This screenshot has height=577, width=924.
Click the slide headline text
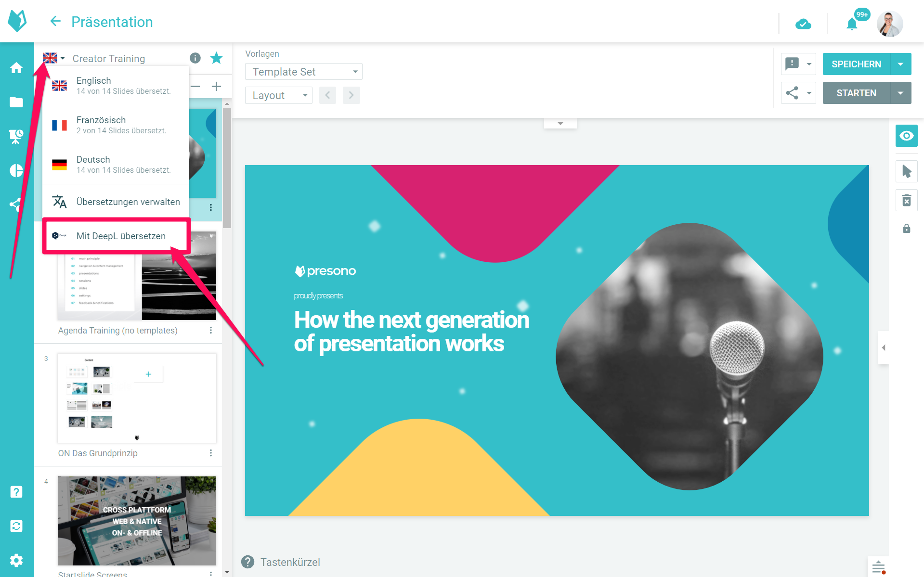pyautogui.click(x=411, y=332)
